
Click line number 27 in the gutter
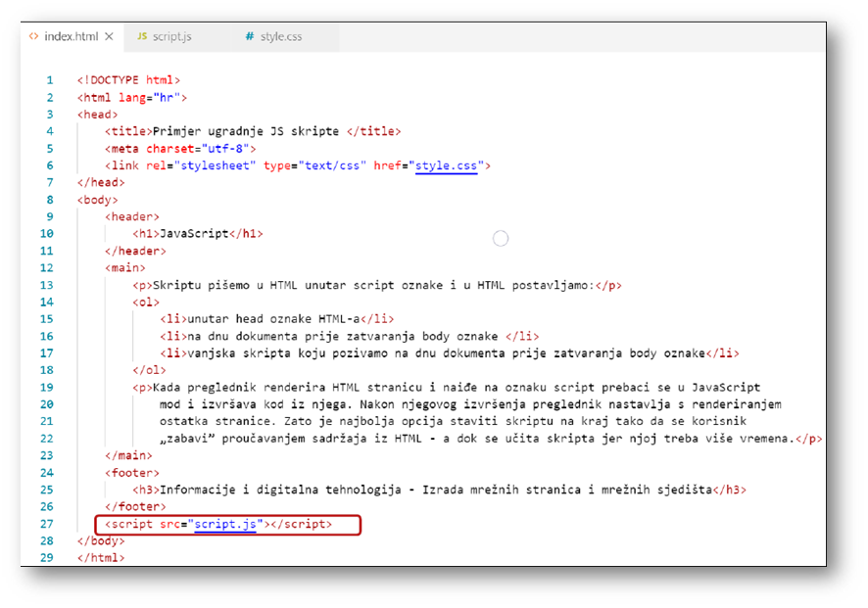(x=46, y=524)
